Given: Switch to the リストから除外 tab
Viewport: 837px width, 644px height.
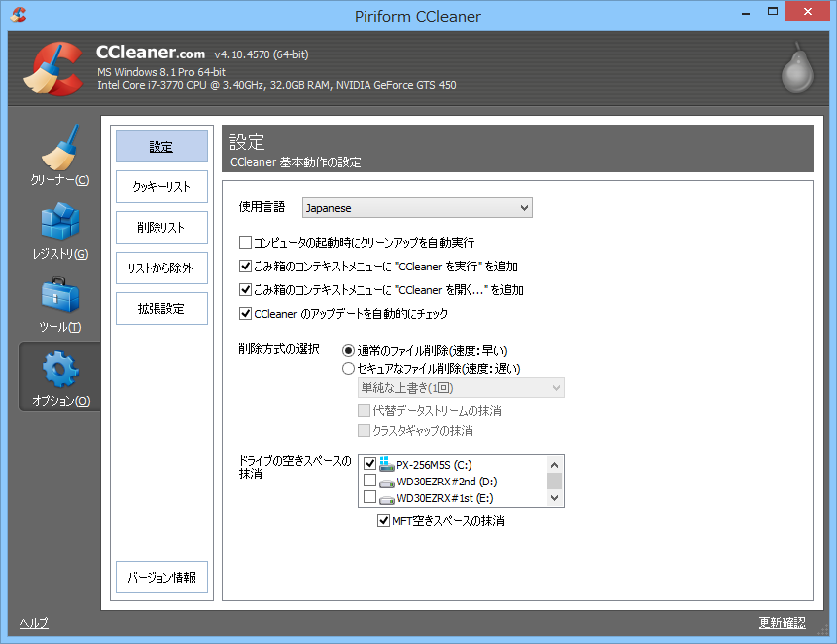Looking at the screenshot, I should (161, 268).
